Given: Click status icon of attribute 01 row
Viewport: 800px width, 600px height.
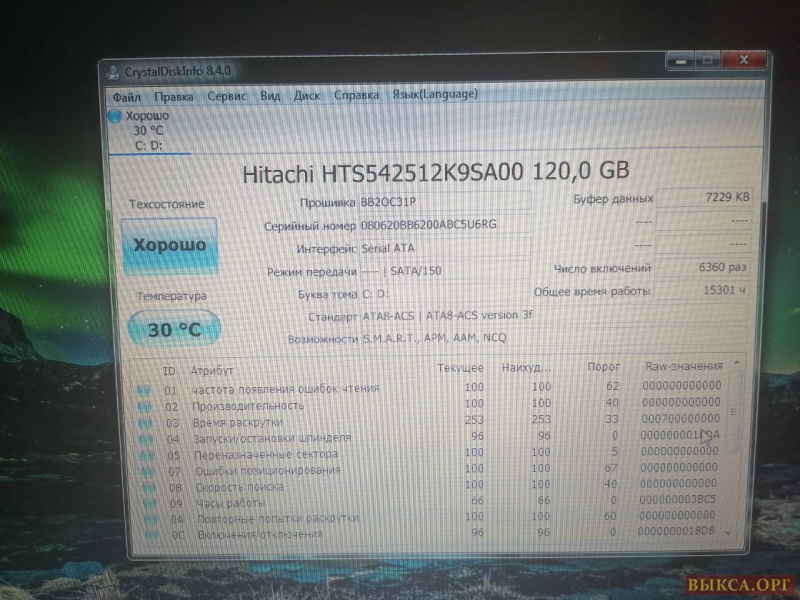Looking at the screenshot, I should coord(146,388).
